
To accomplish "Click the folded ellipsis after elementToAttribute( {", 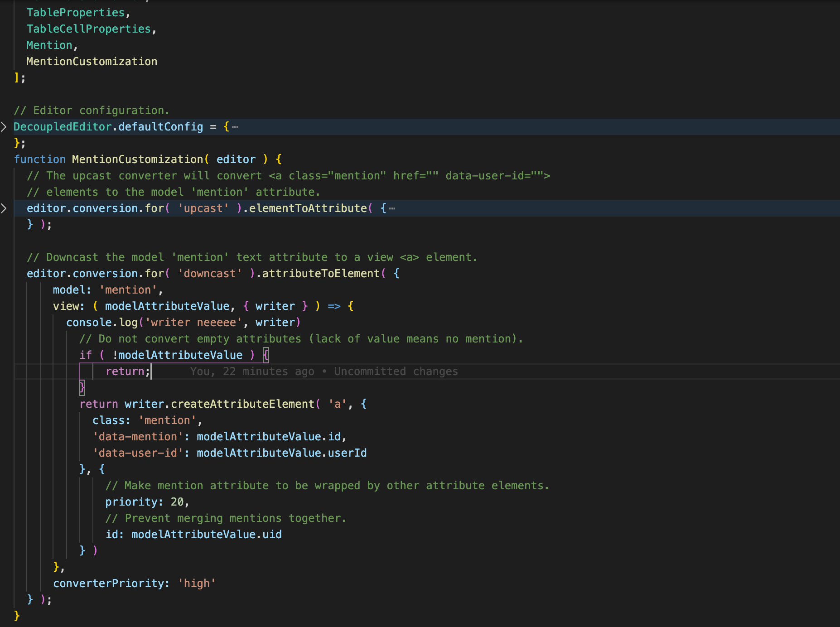I will (x=392, y=208).
